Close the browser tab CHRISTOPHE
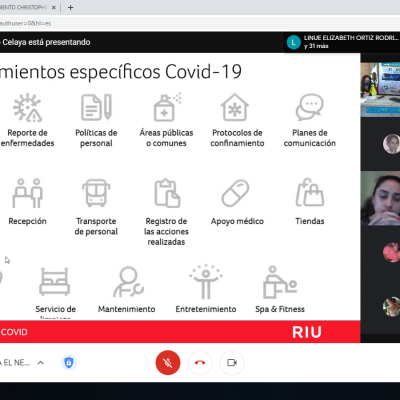Image resolution: width=400 pixels, height=400 pixels. click(x=53, y=7)
